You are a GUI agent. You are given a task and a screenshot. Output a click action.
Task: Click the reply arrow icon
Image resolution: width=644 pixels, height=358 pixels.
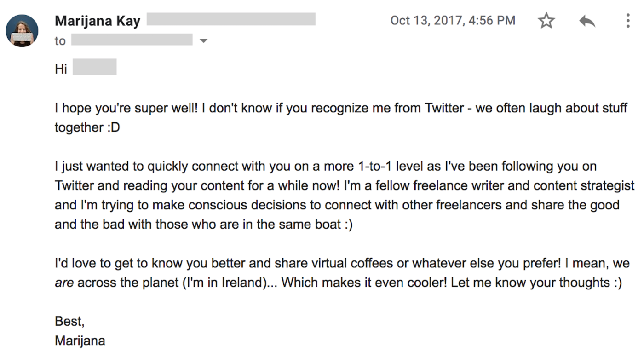coord(587,21)
